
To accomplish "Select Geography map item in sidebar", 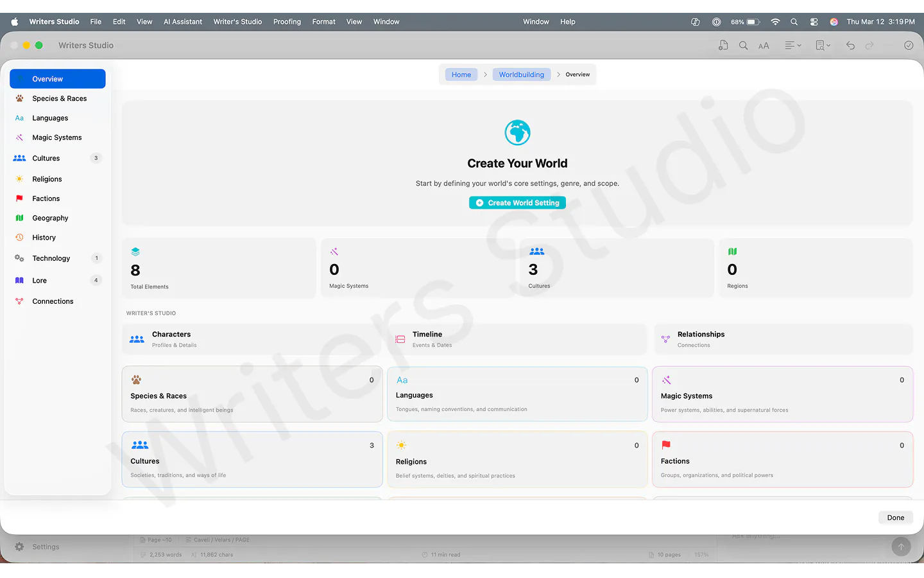I will pyautogui.click(x=58, y=218).
